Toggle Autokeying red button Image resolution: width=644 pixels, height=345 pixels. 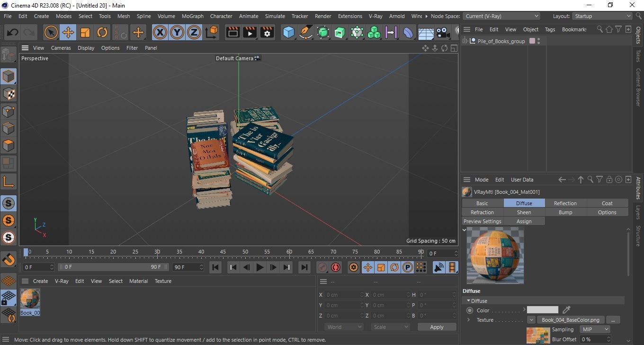[336, 267]
